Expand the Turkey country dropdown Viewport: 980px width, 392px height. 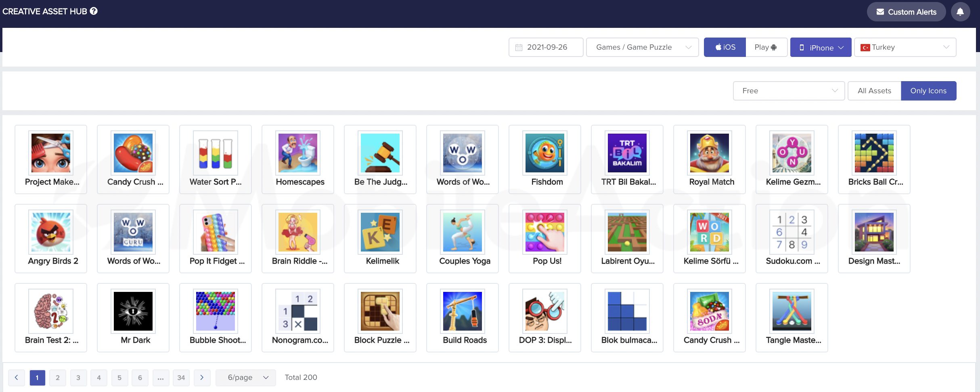905,47
